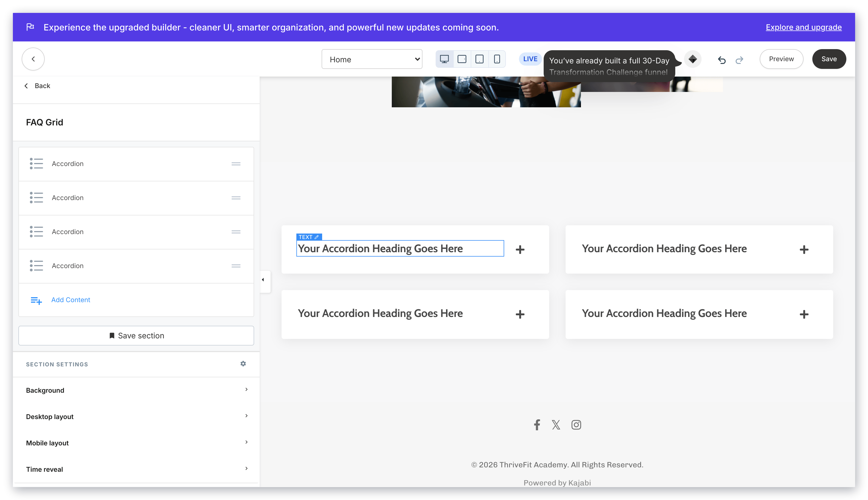Click the upgraded builder banner message text

click(x=271, y=27)
